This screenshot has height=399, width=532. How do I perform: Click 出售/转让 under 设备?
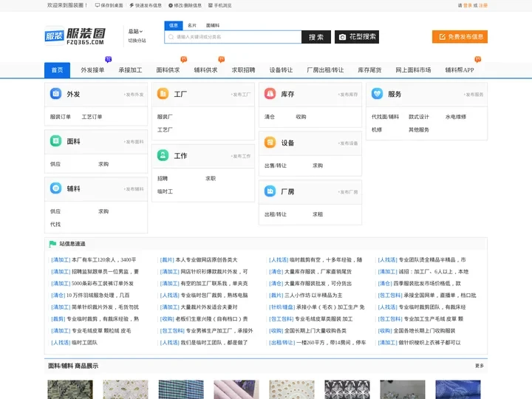(x=276, y=166)
